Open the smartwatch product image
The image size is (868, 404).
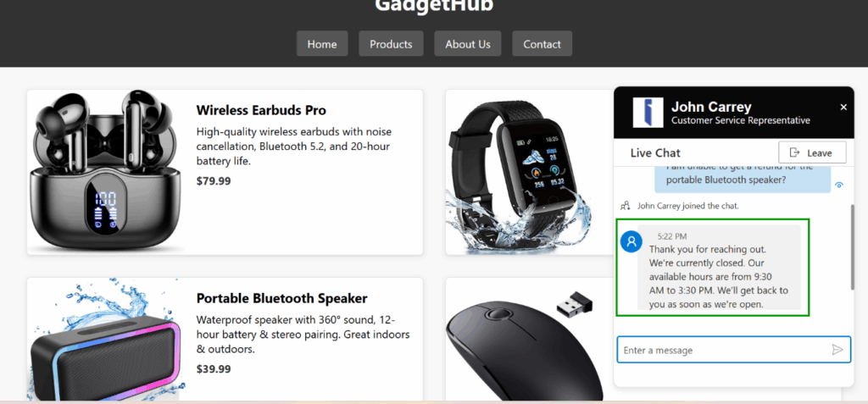(523, 172)
